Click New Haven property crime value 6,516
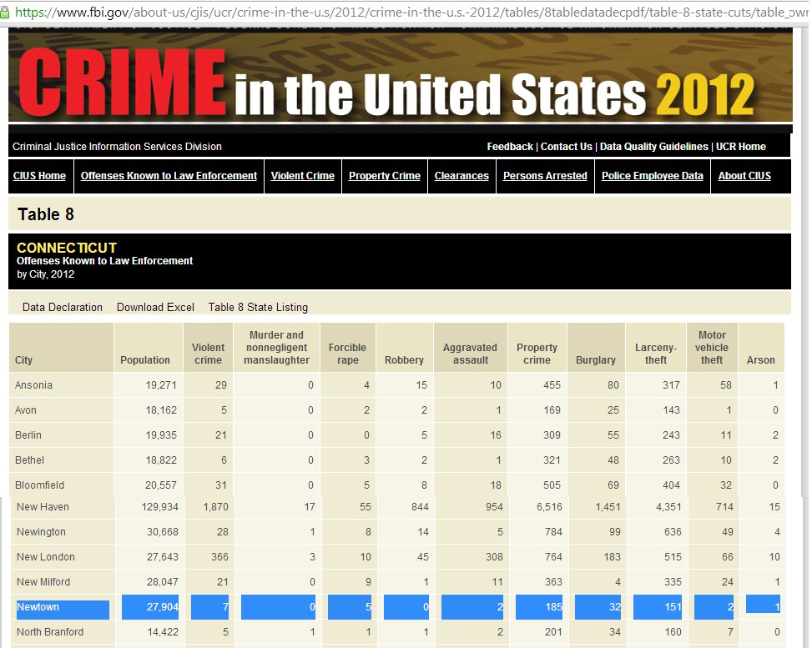Image resolution: width=812 pixels, height=648 pixels. (x=549, y=507)
